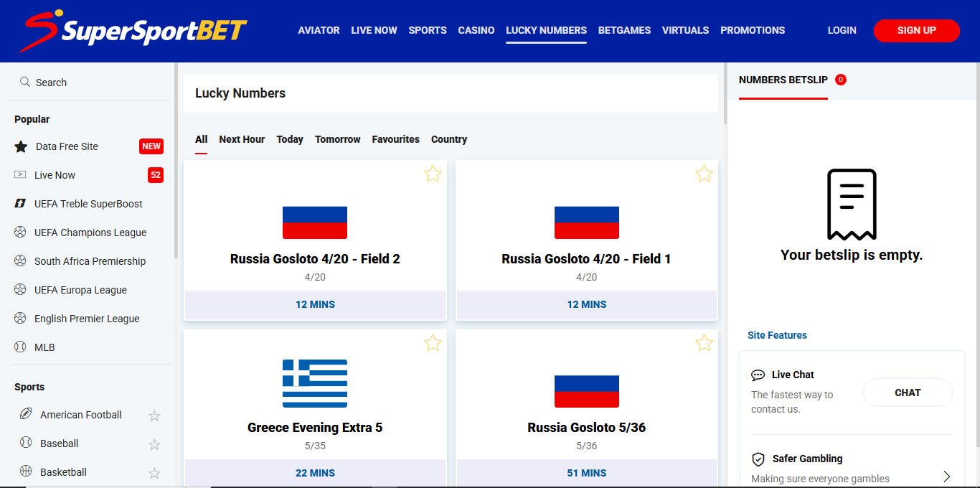This screenshot has height=488, width=980.
Task: Favourite Russia Gosloto 4/20 - Field 2
Action: [433, 174]
